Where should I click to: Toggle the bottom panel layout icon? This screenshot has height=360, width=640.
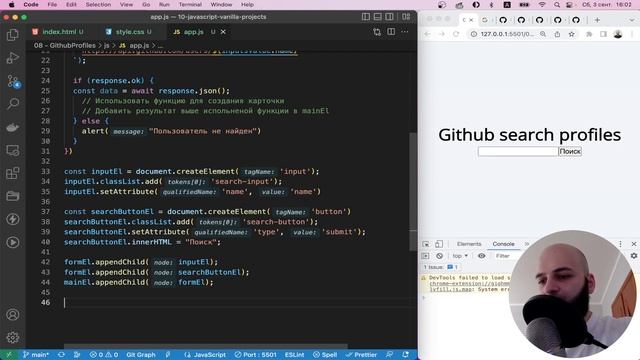click(378, 17)
